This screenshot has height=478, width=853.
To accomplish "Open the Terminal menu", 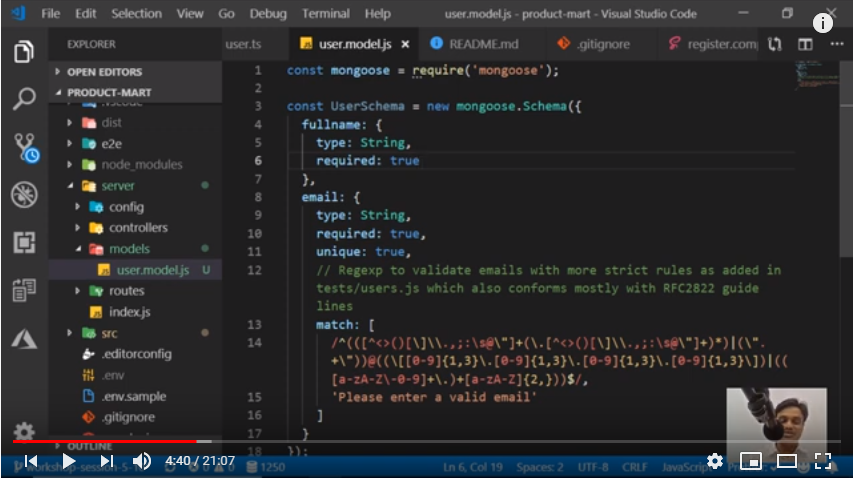I will click(x=325, y=14).
